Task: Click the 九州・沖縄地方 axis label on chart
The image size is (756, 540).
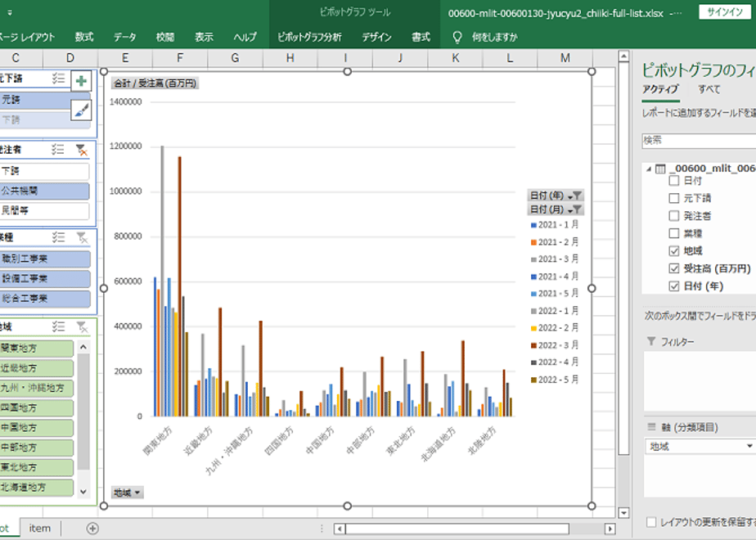Action: click(x=229, y=450)
